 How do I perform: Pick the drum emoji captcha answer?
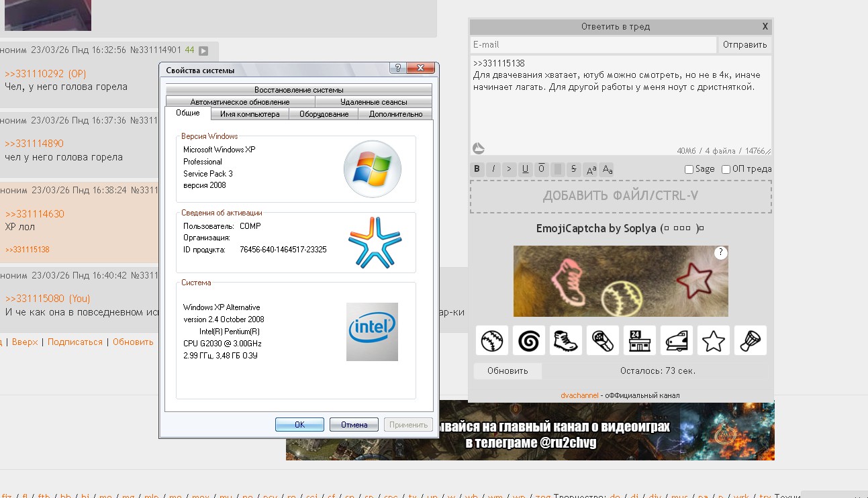(751, 341)
